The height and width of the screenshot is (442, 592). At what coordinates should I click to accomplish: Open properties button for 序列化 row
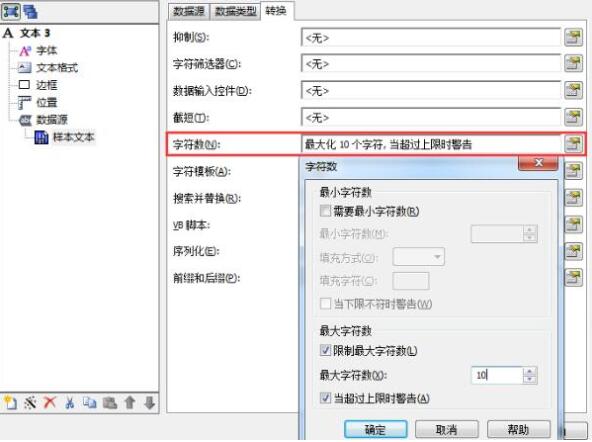573,251
